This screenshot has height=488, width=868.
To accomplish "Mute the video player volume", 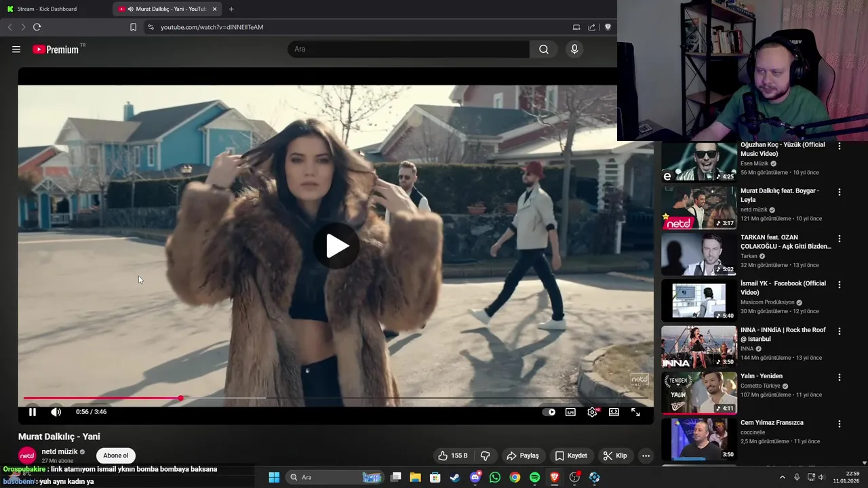I will tap(56, 411).
